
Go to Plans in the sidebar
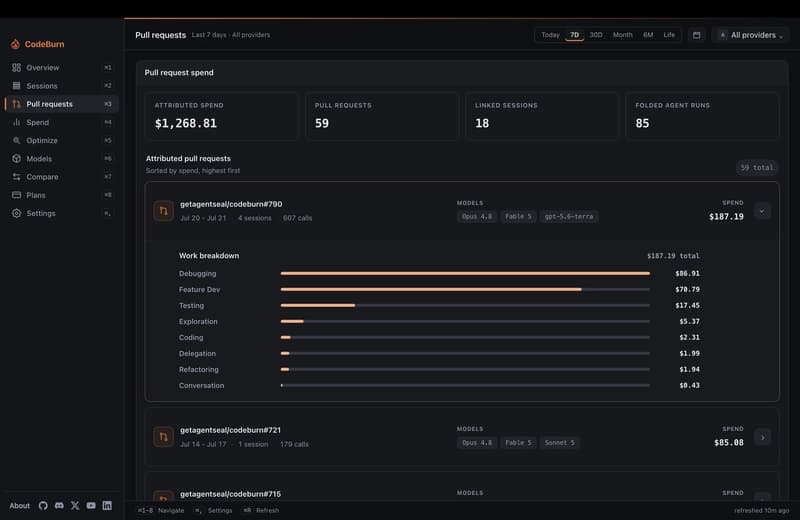coord(62,195)
